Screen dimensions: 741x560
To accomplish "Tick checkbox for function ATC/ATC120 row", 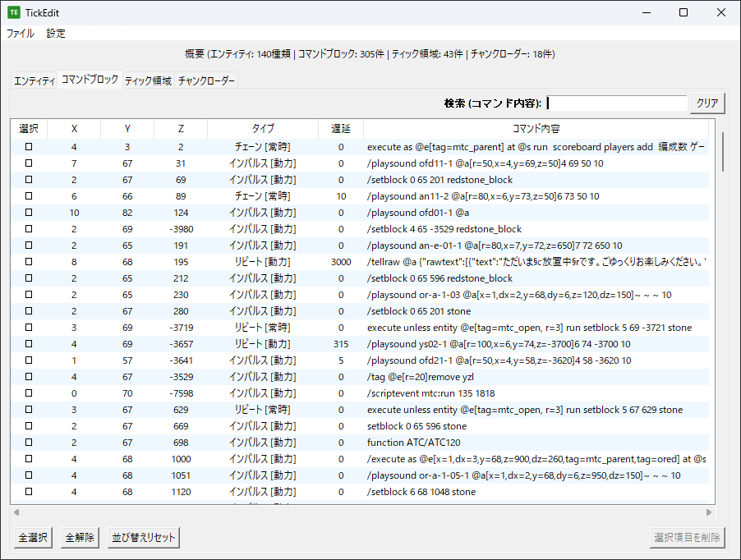I will click(29, 443).
